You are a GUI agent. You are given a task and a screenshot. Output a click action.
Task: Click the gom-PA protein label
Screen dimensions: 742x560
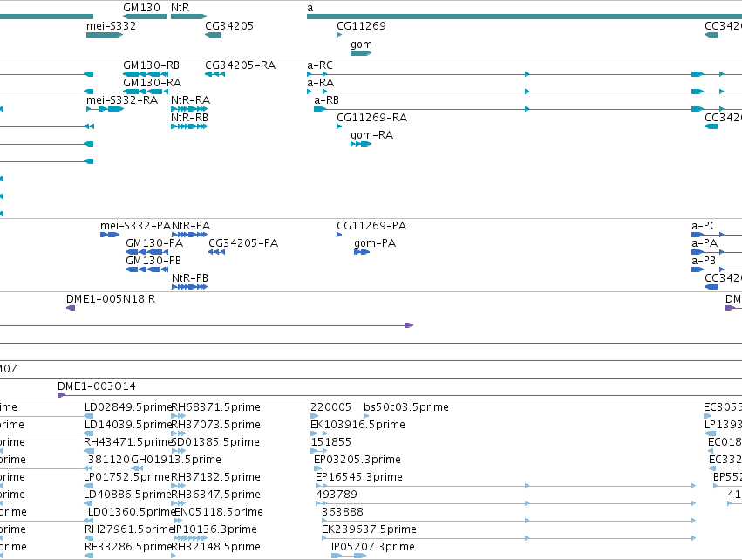[375, 242]
